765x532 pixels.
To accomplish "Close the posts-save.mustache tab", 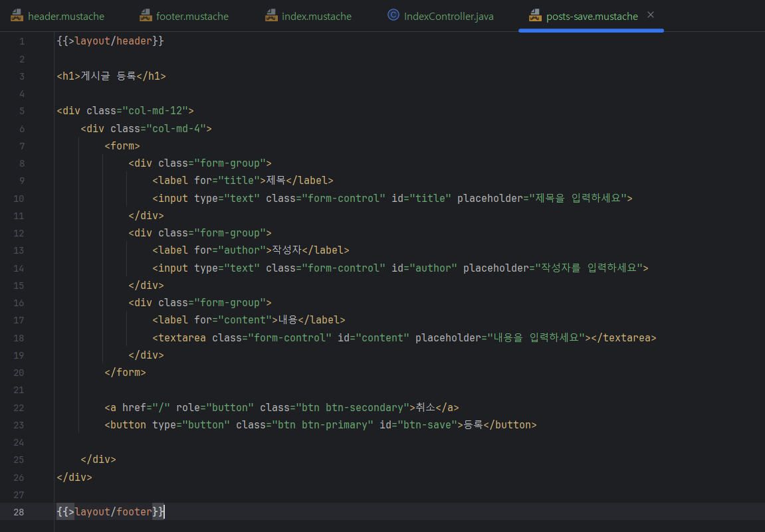I will [650, 15].
